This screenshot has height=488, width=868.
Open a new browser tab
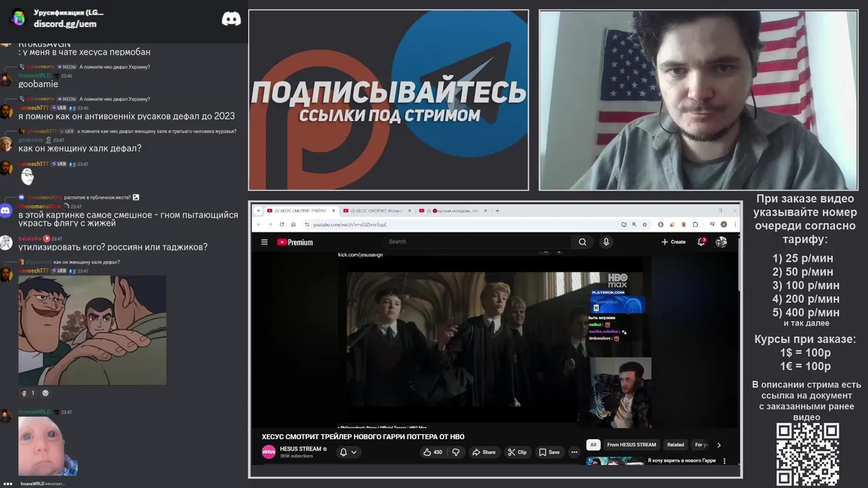coord(497,211)
